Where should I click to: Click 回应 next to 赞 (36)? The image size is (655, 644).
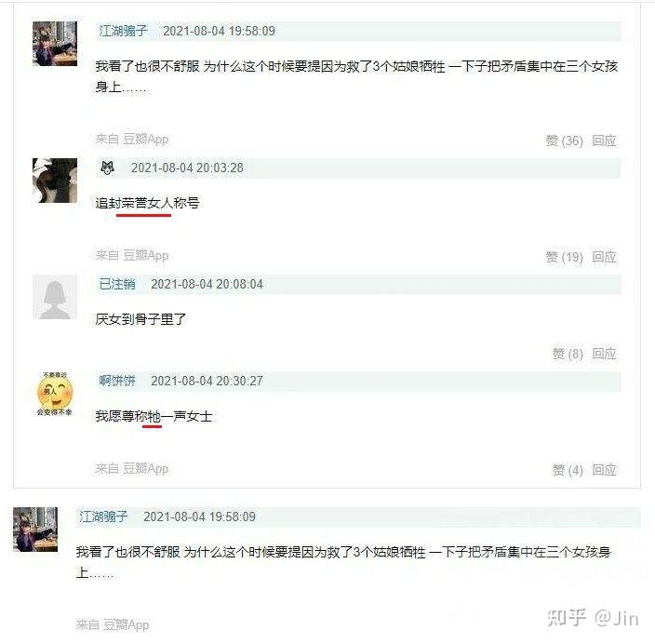pyautogui.click(x=604, y=141)
